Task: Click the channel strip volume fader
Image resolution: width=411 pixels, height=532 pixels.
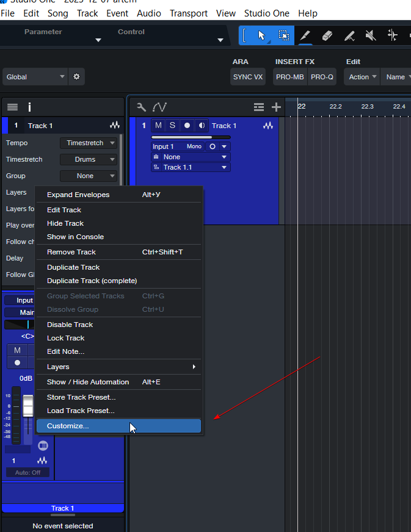Action: point(28,406)
